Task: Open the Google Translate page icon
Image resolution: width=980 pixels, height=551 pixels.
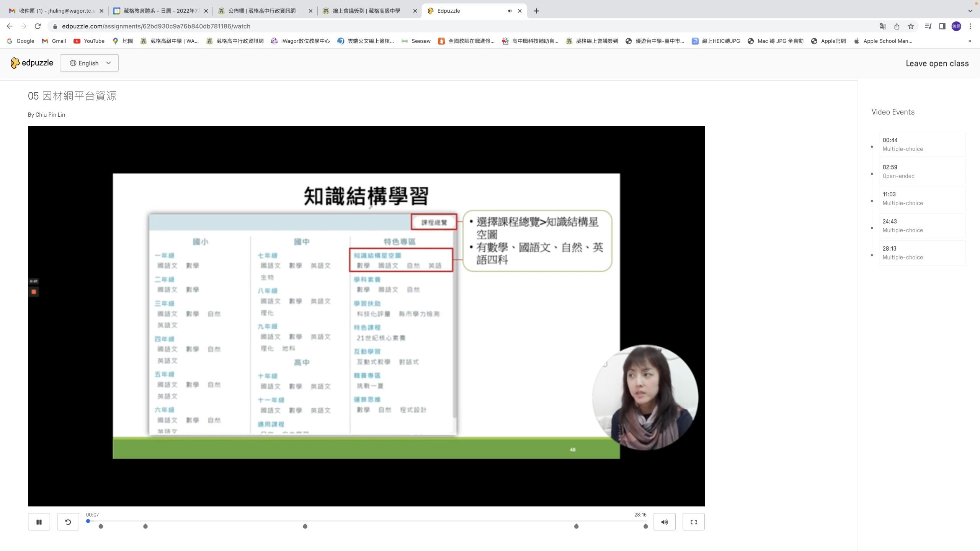Action: click(x=883, y=26)
